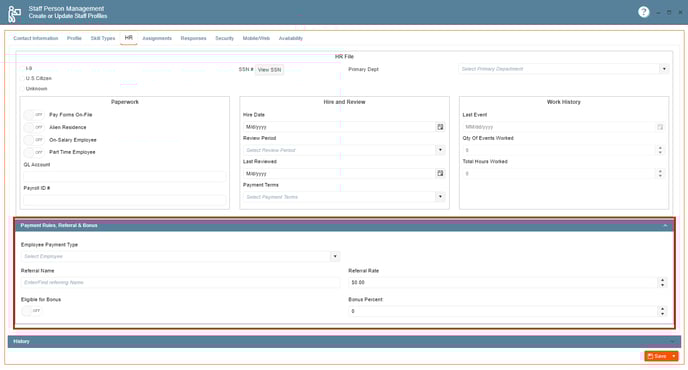The width and height of the screenshot is (688, 370).
Task: Click the Hire and Review heading
Action: pyautogui.click(x=344, y=102)
